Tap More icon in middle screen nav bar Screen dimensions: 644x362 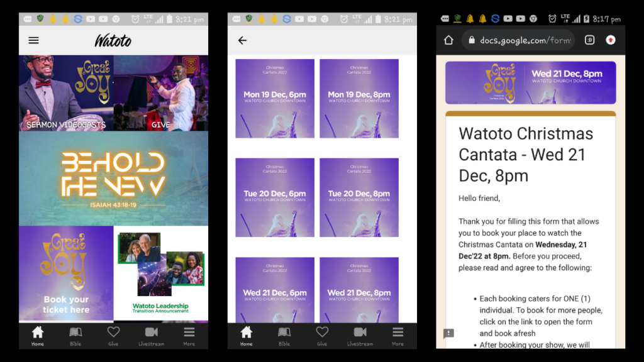pyautogui.click(x=397, y=336)
